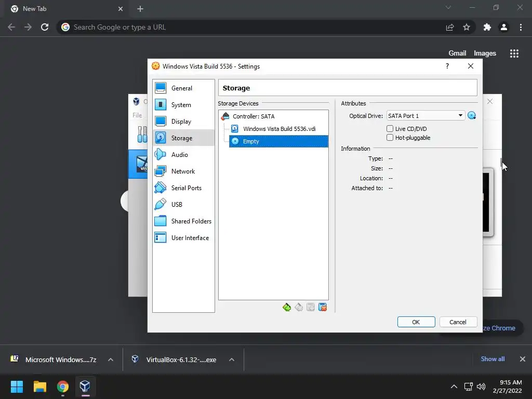Open the taskbar clock and date
This screenshot has width=532, height=399.
click(x=507, y=387)
